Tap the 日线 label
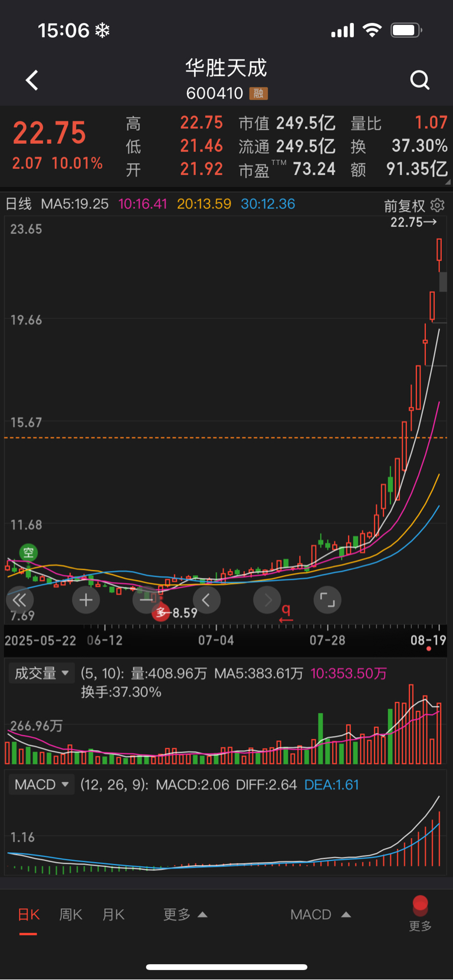Image resolution: width=453 pixels, height=980 pixels. click(18, 204)
